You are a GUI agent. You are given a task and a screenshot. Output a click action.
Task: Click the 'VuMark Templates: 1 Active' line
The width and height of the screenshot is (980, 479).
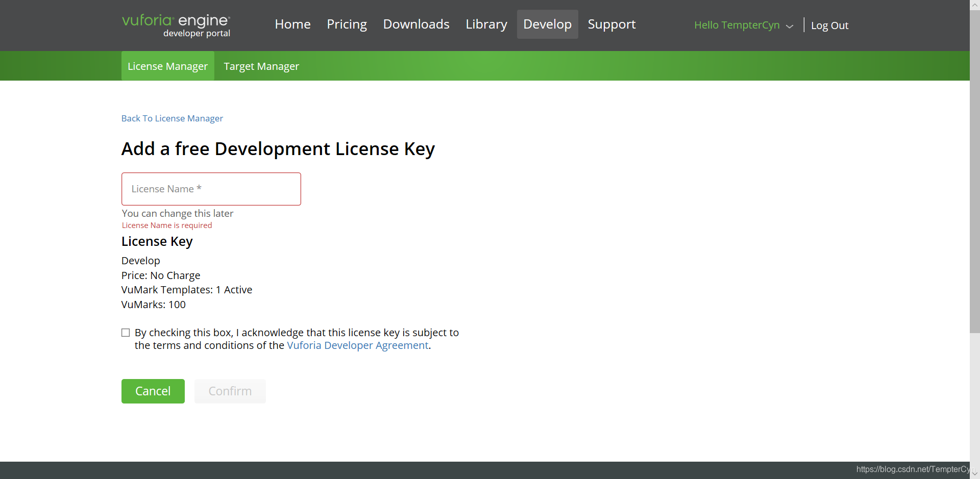click(x=187, y=290)
